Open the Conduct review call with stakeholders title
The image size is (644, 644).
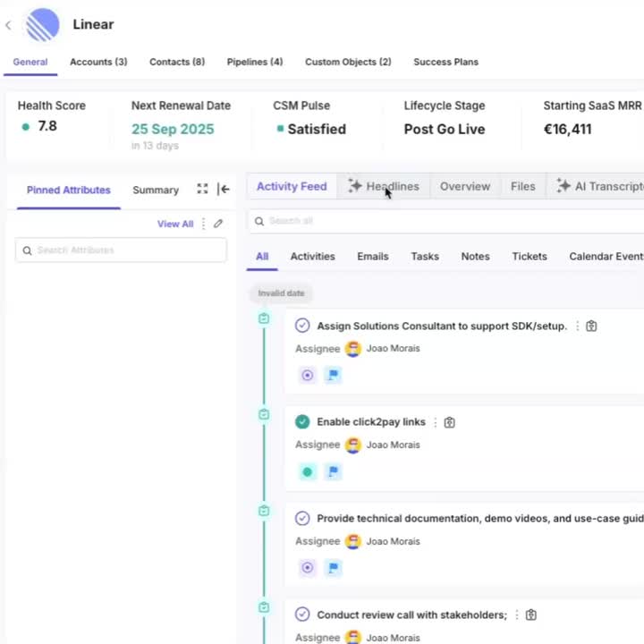click(x=412, y=614)
